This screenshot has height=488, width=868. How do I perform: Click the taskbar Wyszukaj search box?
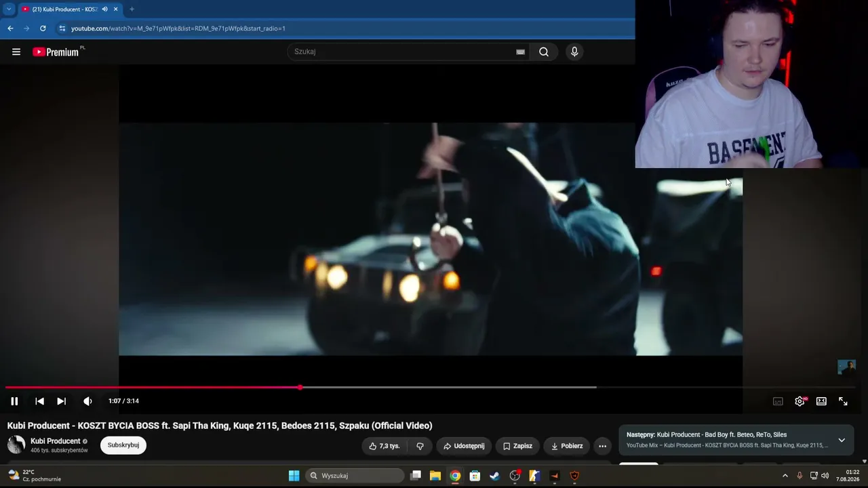click(355, 476)
